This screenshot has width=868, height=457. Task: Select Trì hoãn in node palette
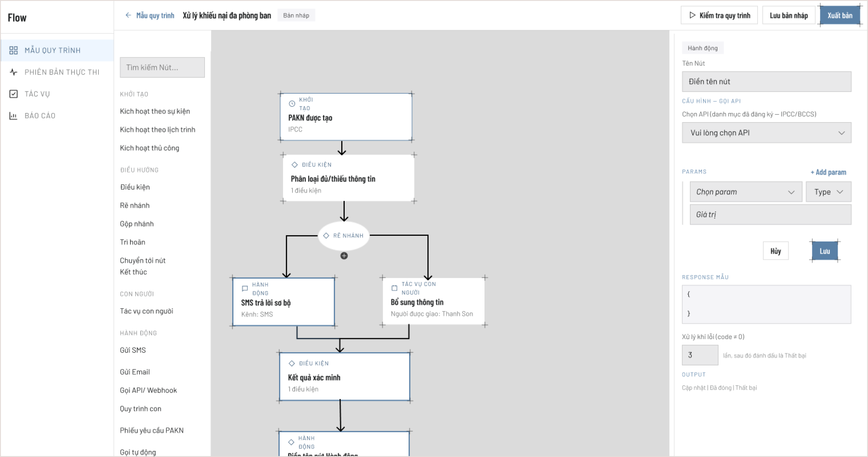tap(133, 242)
